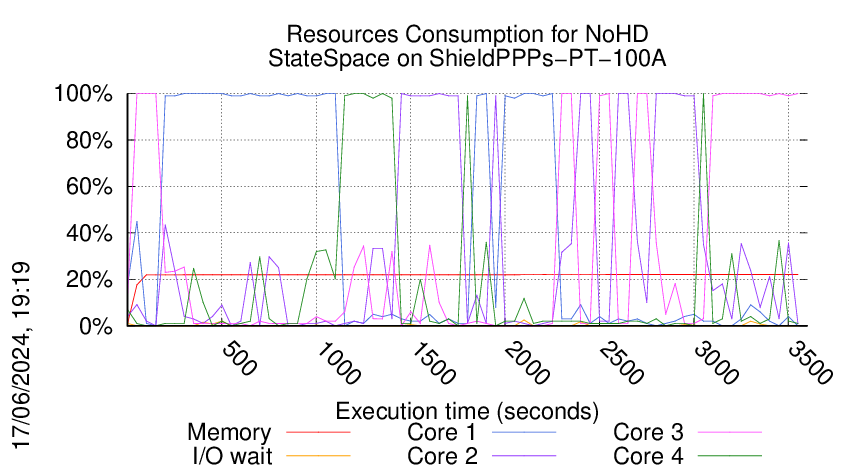Click the 60% y-axis label
The height and width of the screenshot is (475, 850).
89,187
